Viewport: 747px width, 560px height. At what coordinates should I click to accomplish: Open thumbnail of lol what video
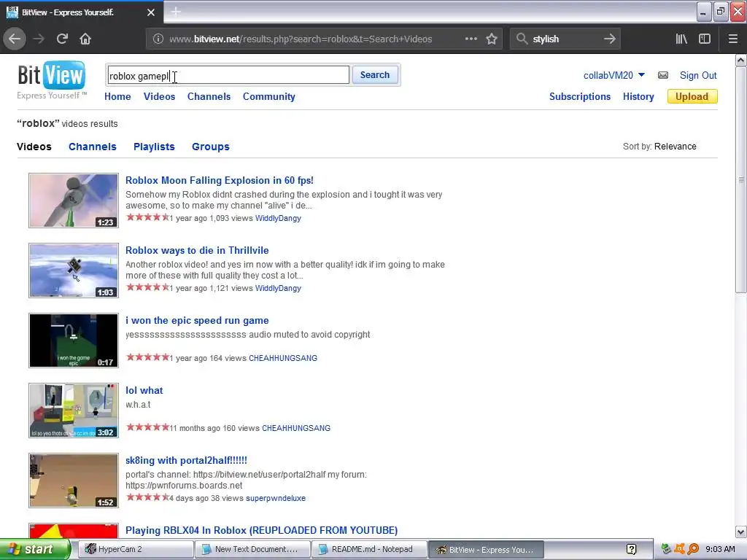74,411
